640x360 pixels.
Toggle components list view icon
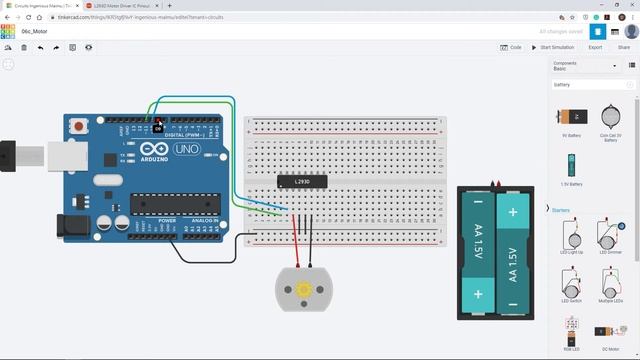pos(632,65)
